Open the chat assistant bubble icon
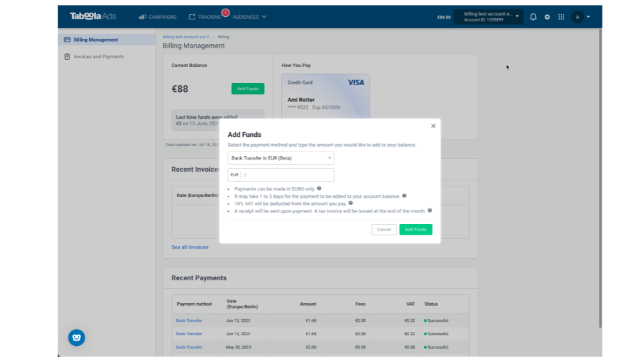Image resolution: width=644 pixels, height=362 pixels. [x=76, y=337]
